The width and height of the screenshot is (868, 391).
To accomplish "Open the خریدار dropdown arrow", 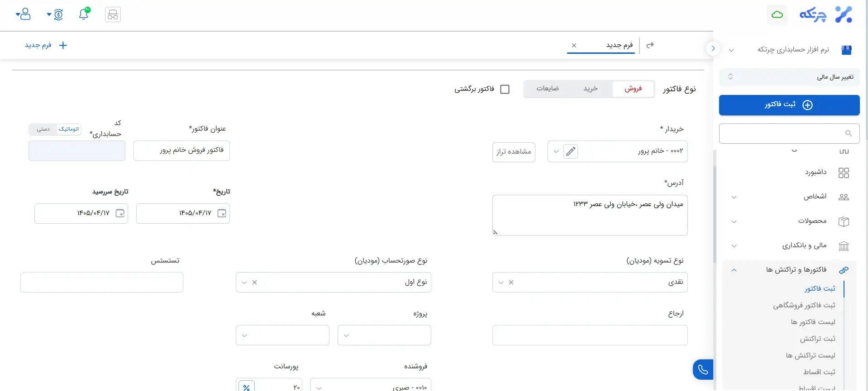I will tap(556, 151).
